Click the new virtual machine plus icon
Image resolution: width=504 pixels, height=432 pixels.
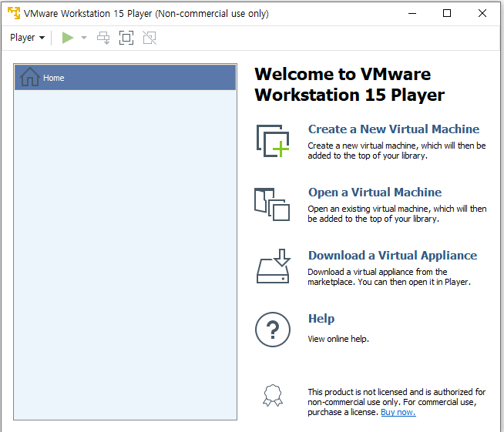coord(273,141)
